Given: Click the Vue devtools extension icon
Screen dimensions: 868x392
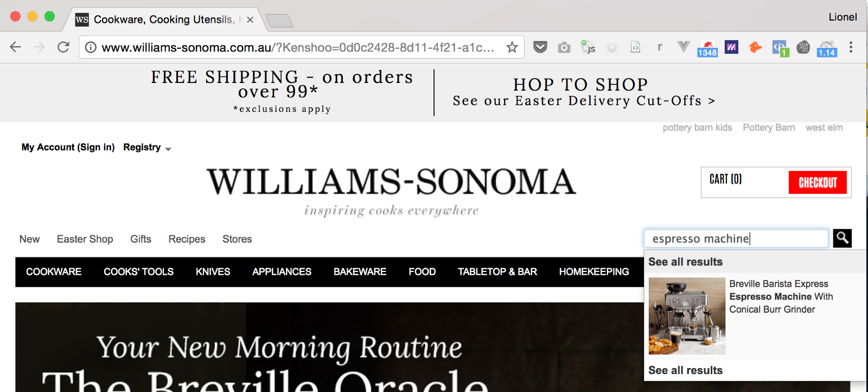Looking at the screenshot, I should pos(684,47).
